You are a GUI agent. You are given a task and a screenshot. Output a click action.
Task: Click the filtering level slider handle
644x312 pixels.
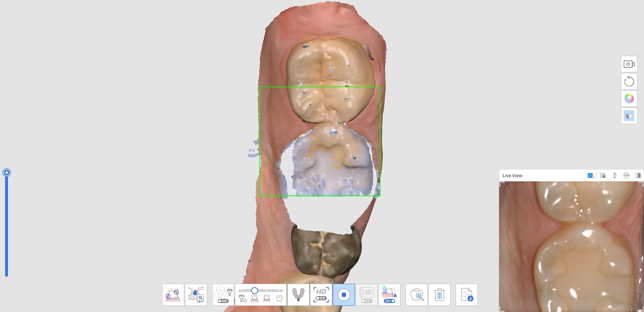tap(255, 291)
